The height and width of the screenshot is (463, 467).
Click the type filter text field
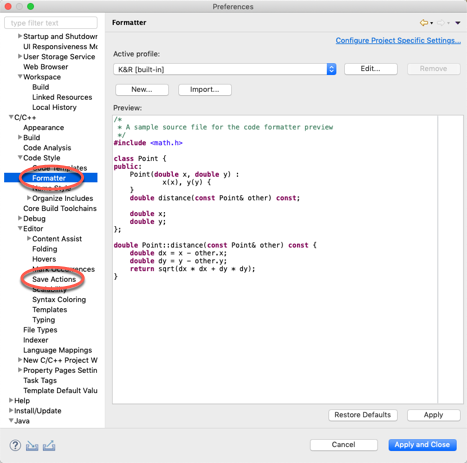51,23
